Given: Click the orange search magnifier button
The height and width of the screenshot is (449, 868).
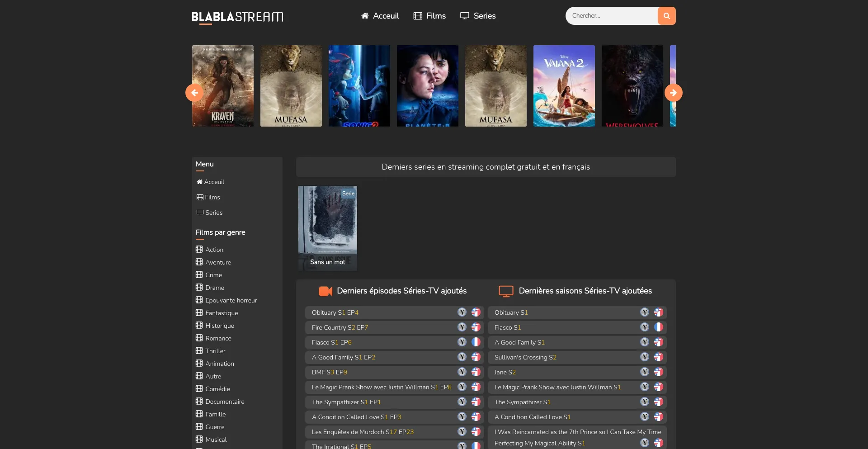Looking at the screenshot, I should (666, 16).
